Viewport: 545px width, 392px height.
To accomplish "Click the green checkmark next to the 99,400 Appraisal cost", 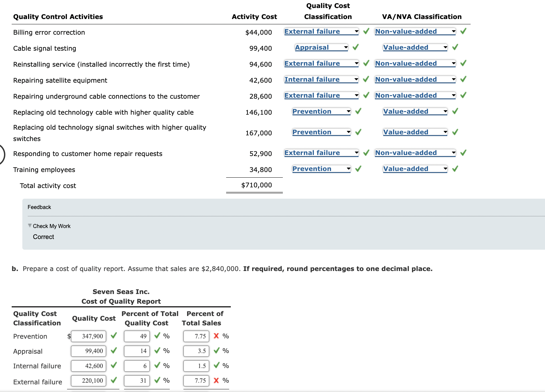I will click(x=113, y=351).
